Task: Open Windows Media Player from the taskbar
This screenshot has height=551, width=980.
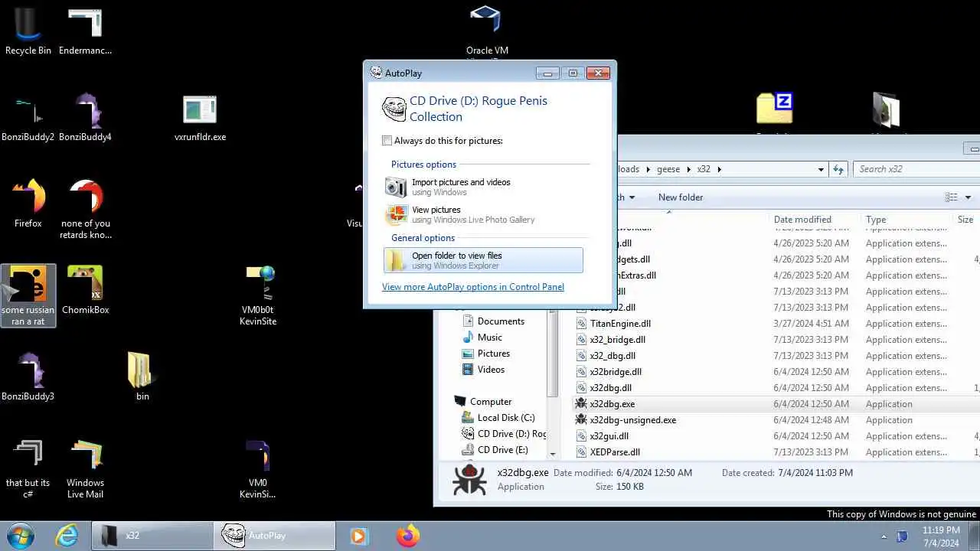Action: click(x=358, y=536)
